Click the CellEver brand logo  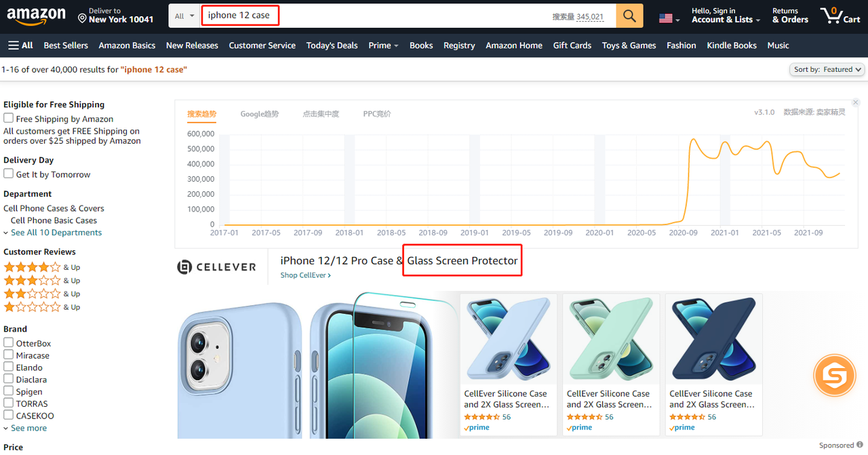click(217, 267)
